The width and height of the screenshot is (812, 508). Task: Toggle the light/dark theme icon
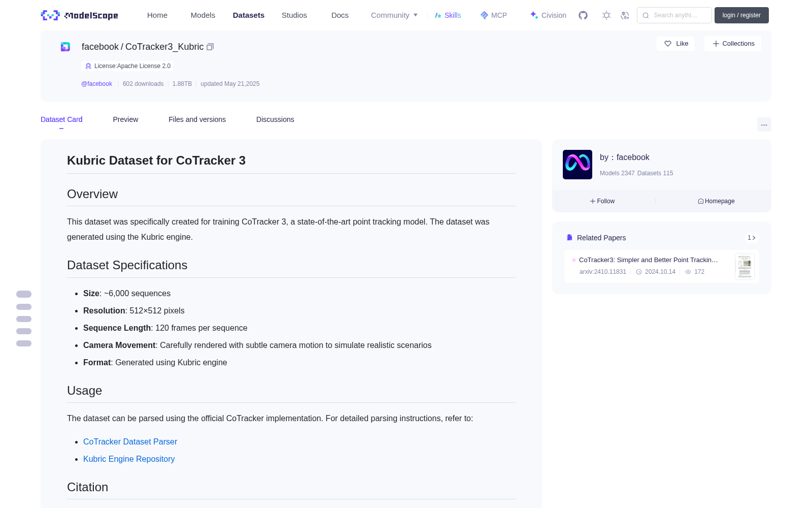[606, 15]
